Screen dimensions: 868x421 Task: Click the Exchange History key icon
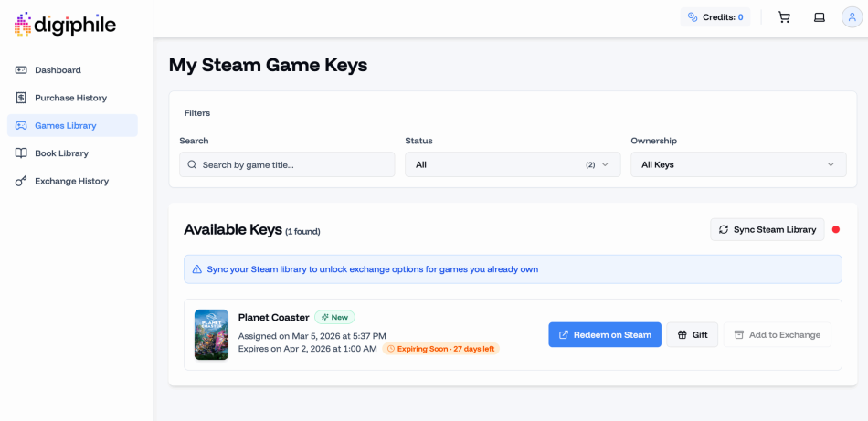[21, 181]
